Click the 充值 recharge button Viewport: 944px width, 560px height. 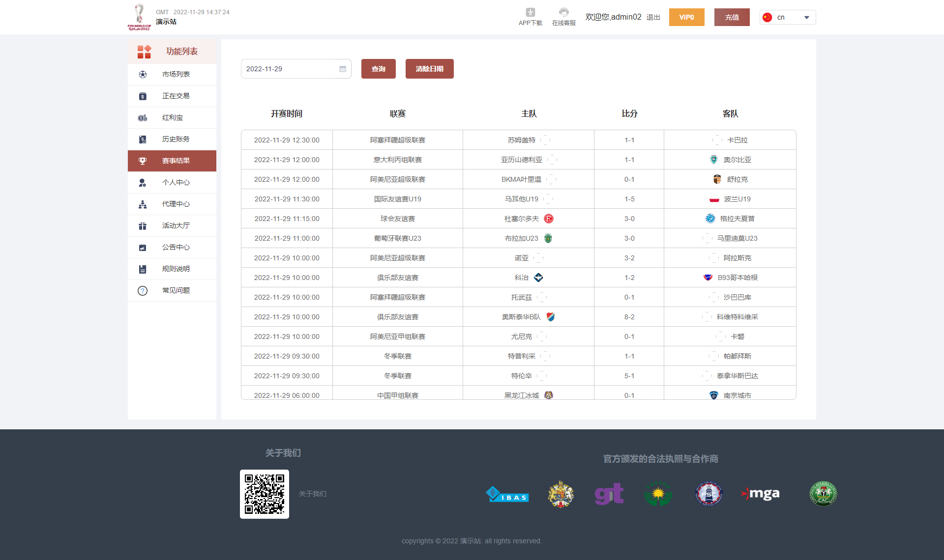coord(732,17)
